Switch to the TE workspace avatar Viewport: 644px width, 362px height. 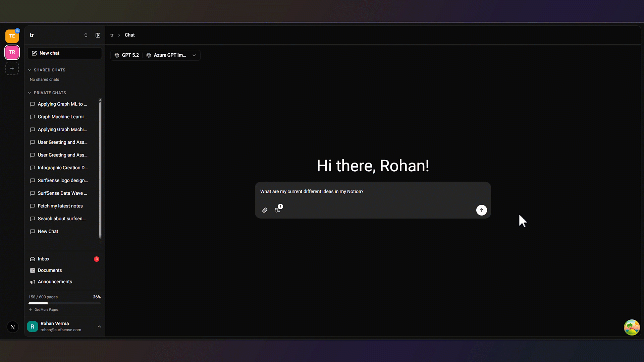click(12, 36)
